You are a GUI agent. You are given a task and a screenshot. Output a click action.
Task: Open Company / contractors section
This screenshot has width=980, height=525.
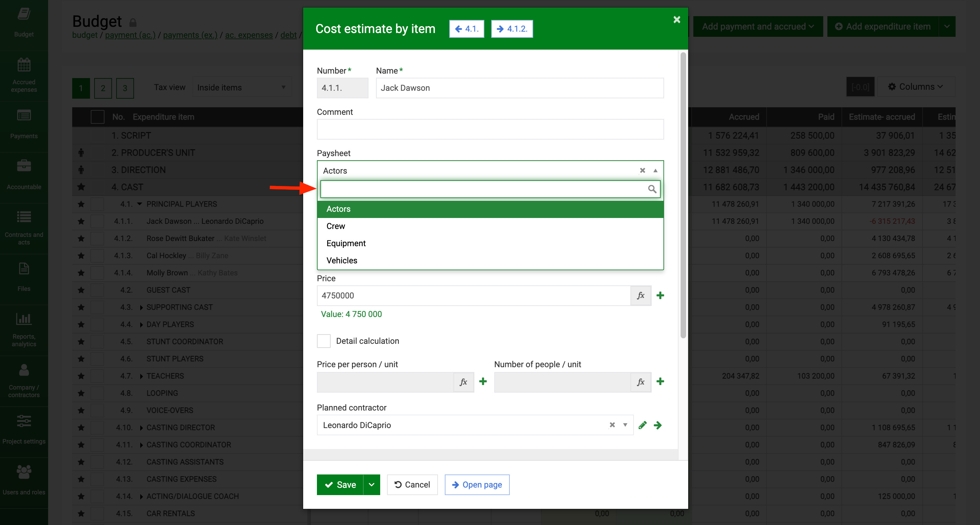pos(24,381)
